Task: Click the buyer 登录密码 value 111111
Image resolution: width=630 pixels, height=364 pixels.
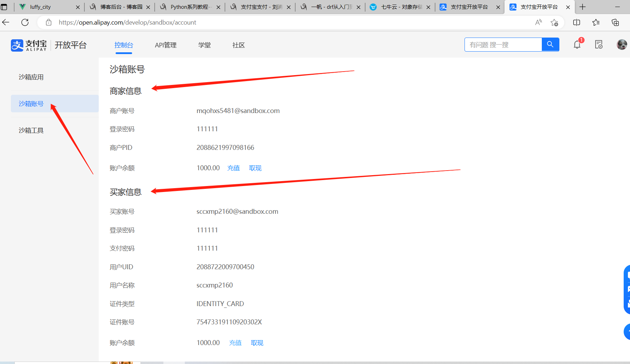Action: [207, 230]
